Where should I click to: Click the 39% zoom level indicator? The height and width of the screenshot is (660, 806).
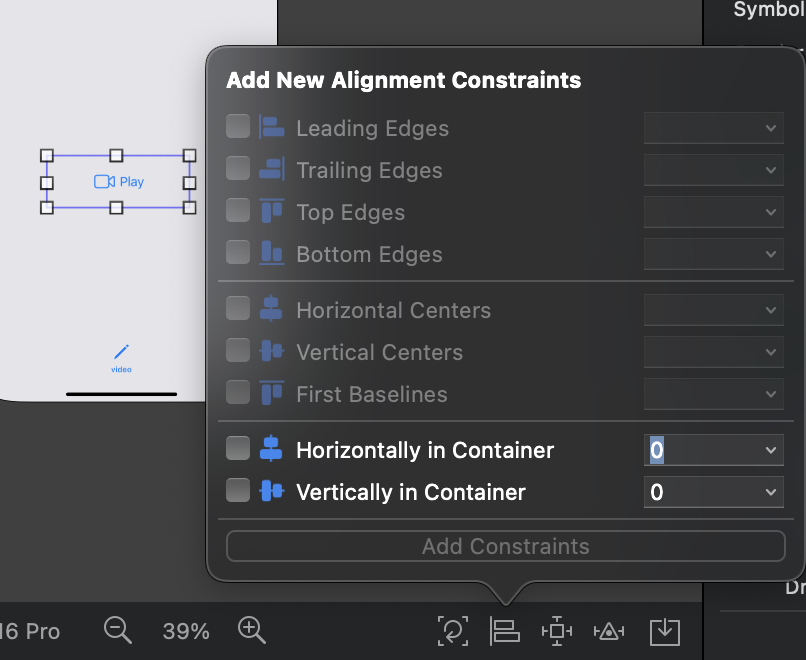[186, 631]
